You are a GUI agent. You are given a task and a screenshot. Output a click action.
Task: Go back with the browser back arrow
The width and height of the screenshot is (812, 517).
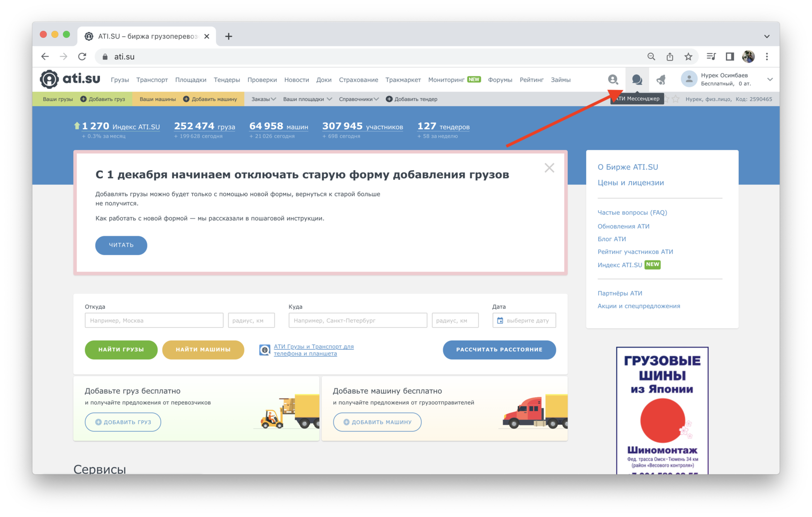[45, 57]
